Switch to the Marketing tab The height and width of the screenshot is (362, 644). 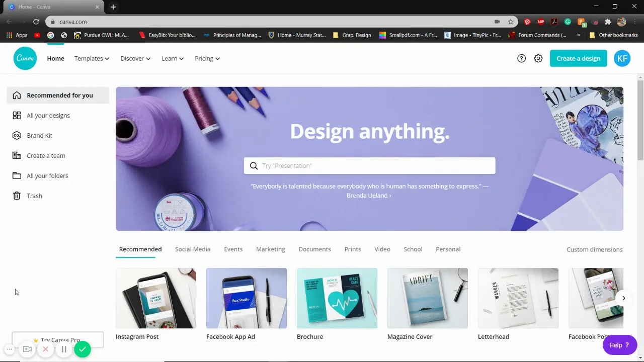pyautogui.click(x=271, y=249)
